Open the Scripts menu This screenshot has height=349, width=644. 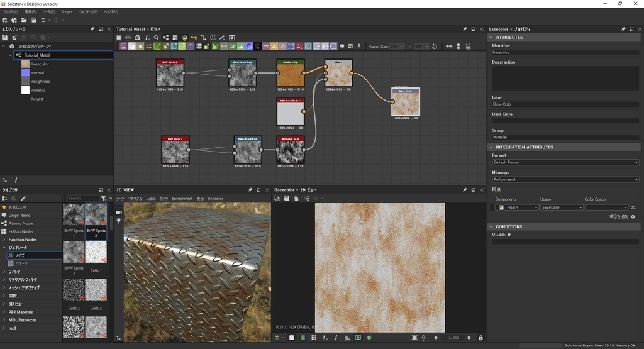coord(67,12)
